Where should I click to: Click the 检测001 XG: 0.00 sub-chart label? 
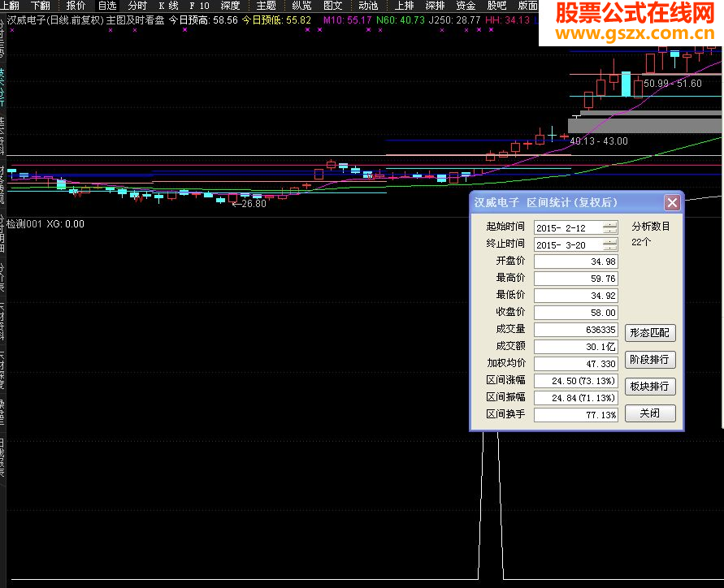tap(46, 224)
